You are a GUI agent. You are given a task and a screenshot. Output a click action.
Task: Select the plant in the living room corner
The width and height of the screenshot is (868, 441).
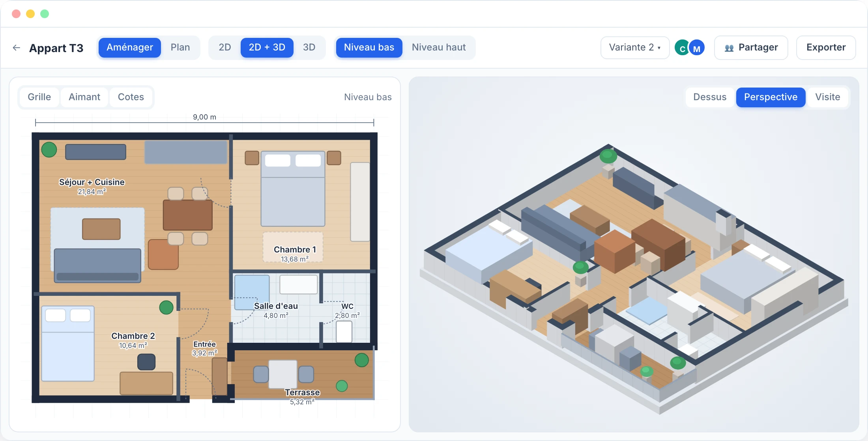coord(49,150)
